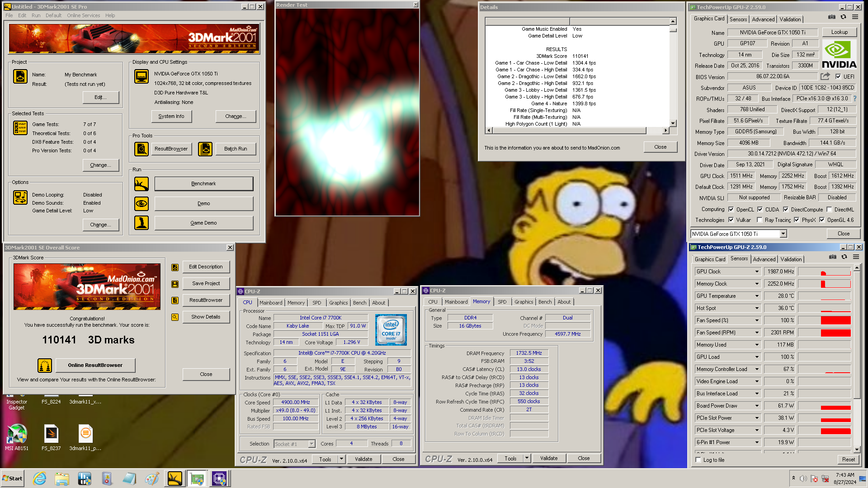Click the BIOS export share icon in GPU-Z
This screenshot has height=488, width=868.
(826, 76)
